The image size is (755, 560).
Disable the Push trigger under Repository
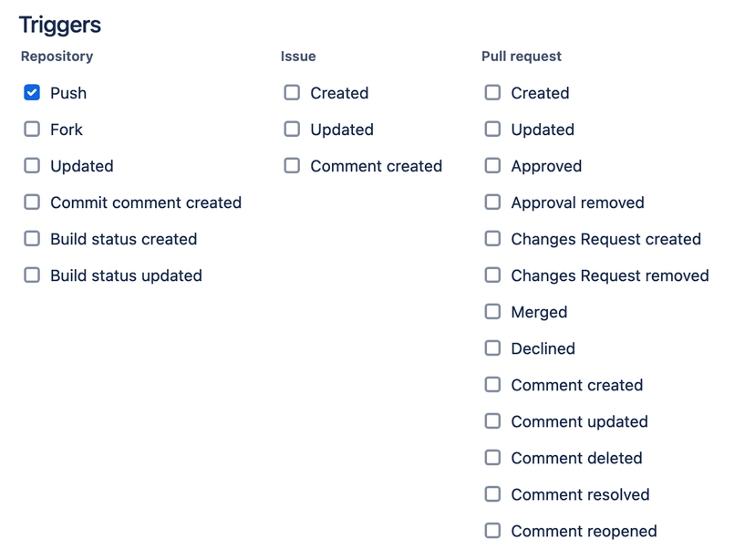[x=32, y=92]
